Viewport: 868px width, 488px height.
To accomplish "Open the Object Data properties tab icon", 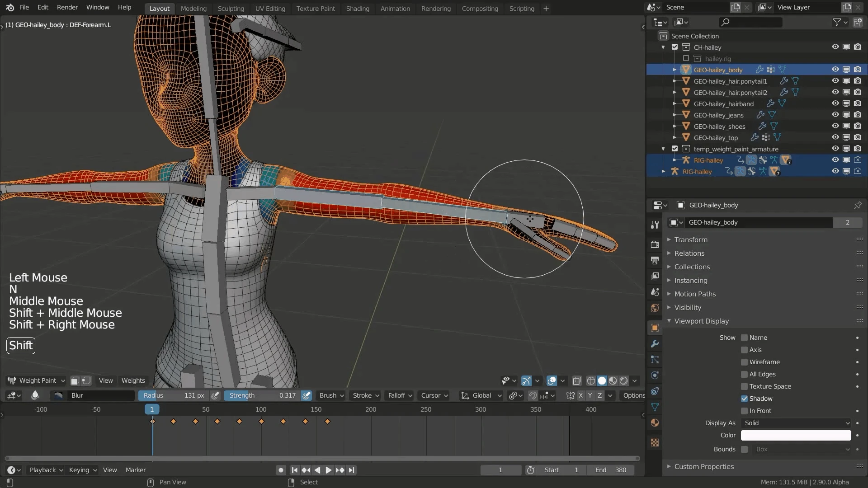I will pos(655,407).
